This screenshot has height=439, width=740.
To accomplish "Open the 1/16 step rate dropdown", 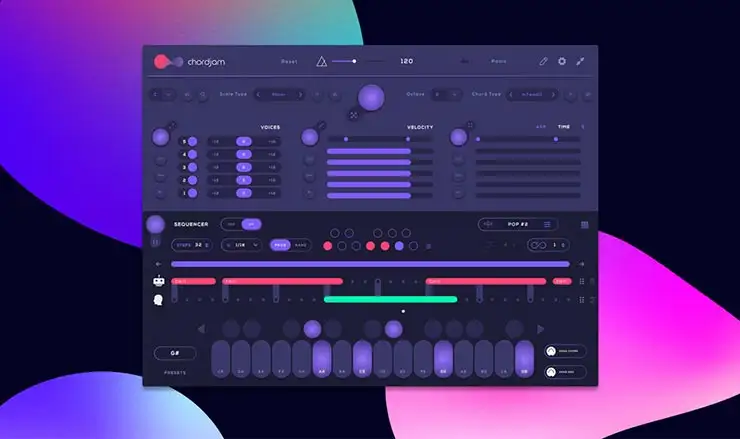I will (x=242, y=245).
